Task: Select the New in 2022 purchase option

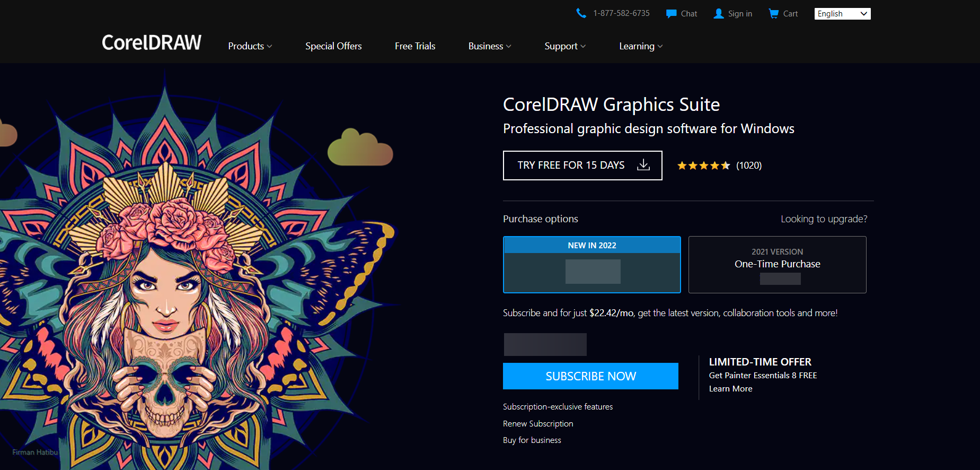Action: (x=592, y=265)
